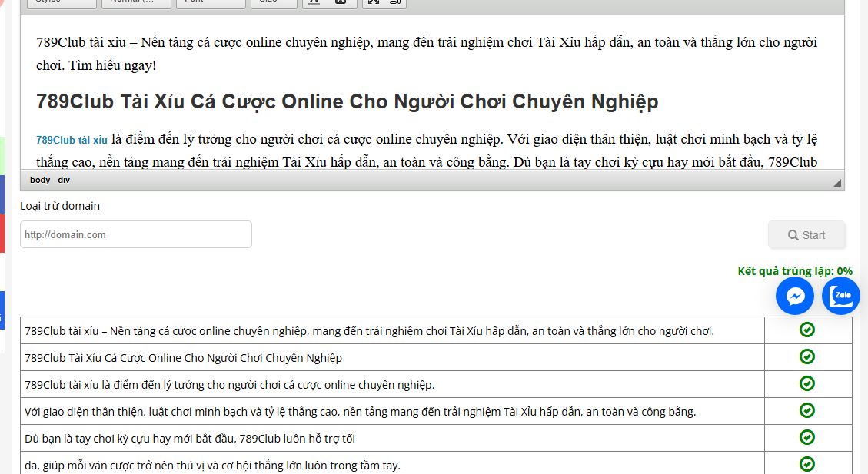Viewport: 868px width, 474px height.
Task: Open the Zalo chat button
Action: pos(840,297)
